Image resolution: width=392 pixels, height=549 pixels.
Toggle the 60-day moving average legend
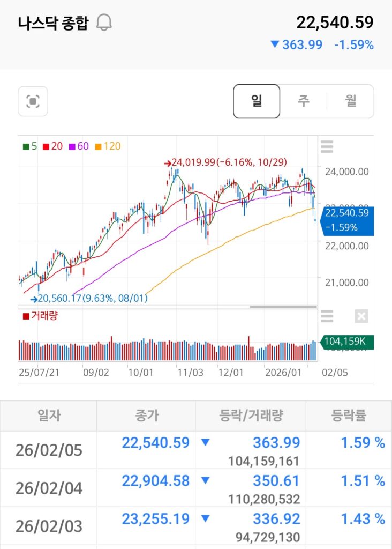tap(78, 146)
